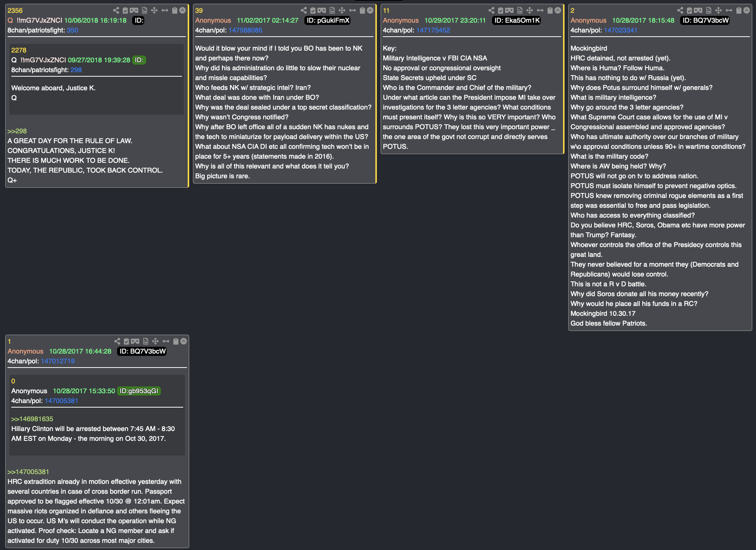The height and width of the screenshot is (550, 756).
Task: Click clipboard-check icon on post 2356
Action: [x=125, y=10]
